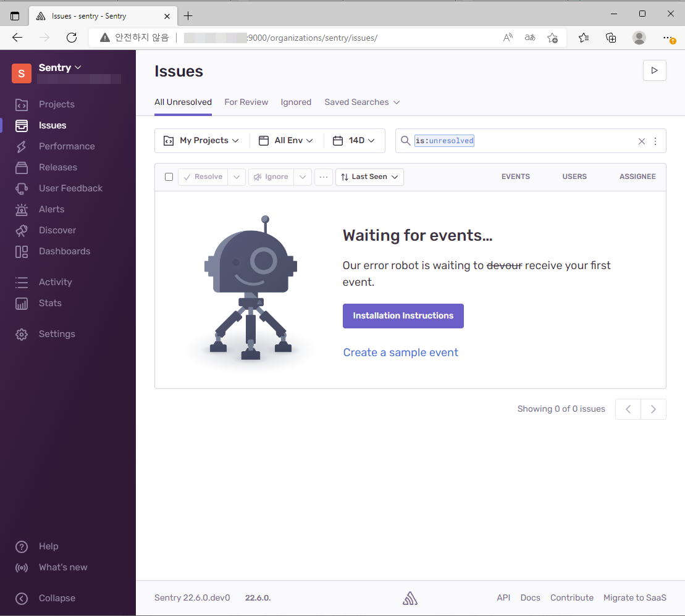Click the Ignore button
The image size is (685, 616).
pyautogui.click(x=271, y=177)
